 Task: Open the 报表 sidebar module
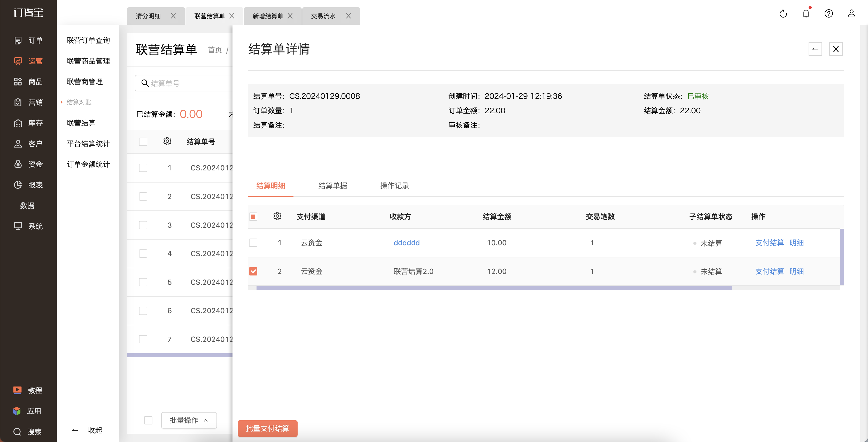pyautogui.click(x=28, y=185)
